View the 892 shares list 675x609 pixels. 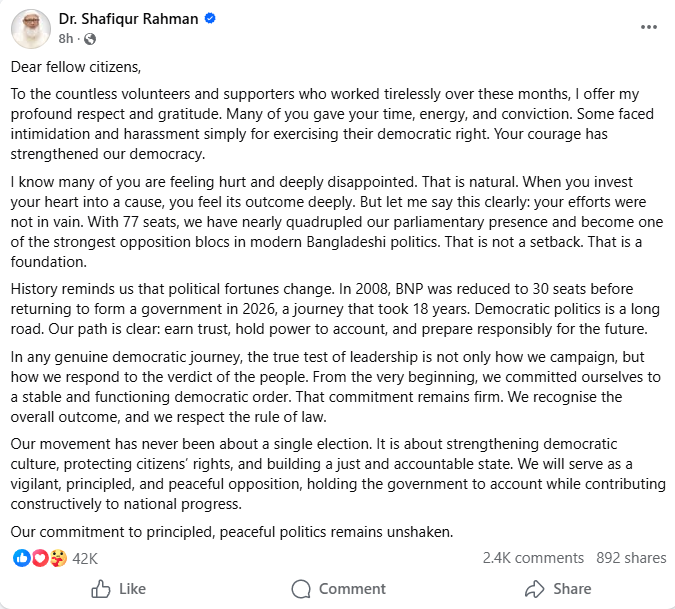point(630,558)
